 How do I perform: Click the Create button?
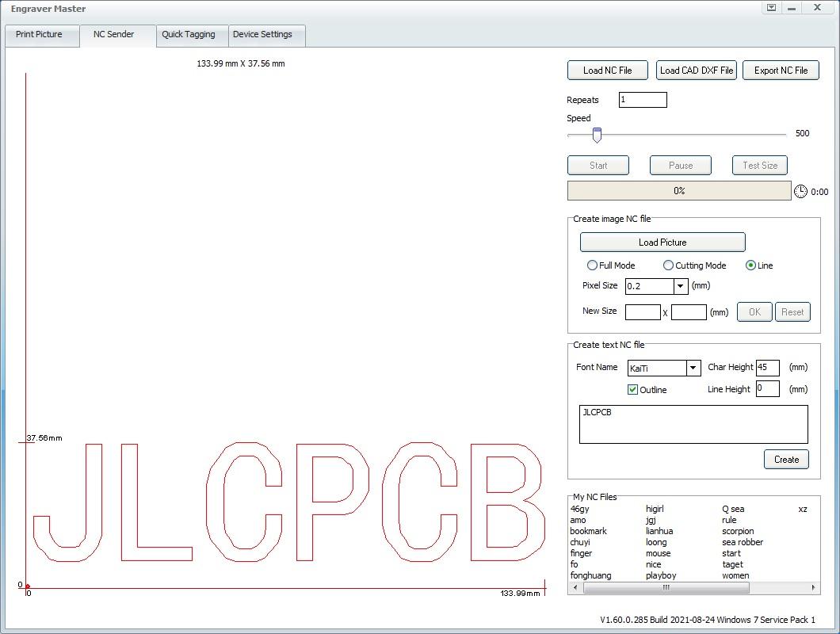coord(786,460)
